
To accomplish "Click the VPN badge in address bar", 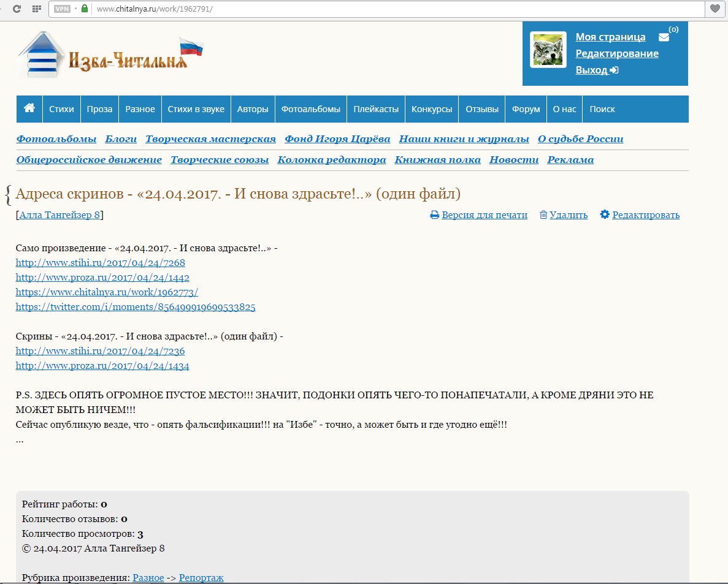I will [62, 9].
